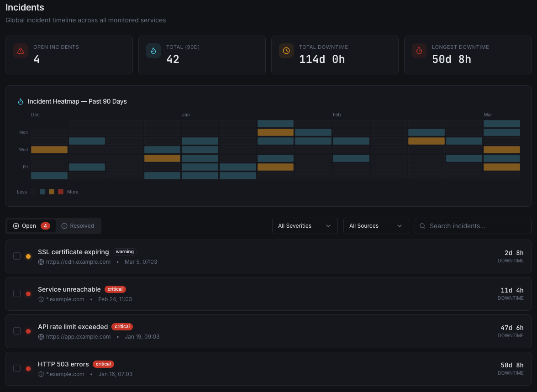The image size is (537, 392).
Task: Open the All Severities dropdown
Action: pos(305,225)
